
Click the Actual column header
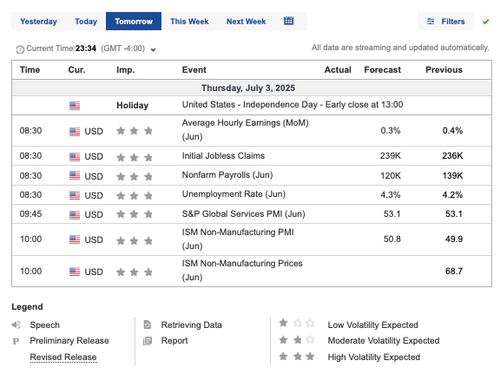pyautogui.click(x=338, y=70)
